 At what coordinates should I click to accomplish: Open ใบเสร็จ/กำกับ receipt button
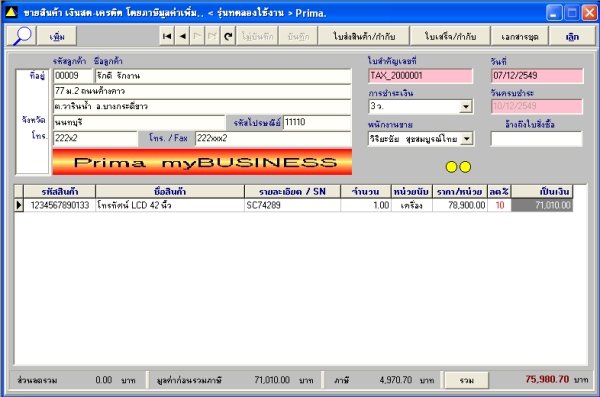450,36
